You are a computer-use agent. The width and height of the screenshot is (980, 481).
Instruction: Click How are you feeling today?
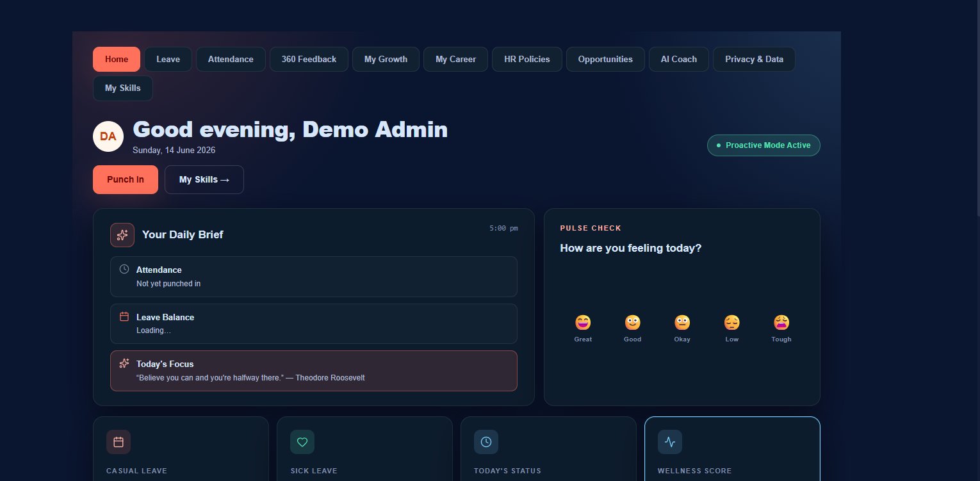631,248
